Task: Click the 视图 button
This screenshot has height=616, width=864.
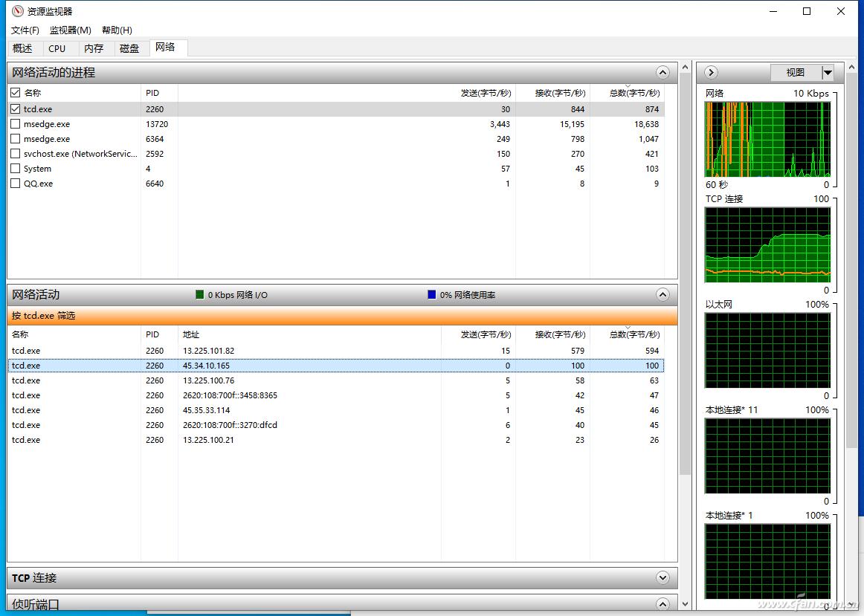Action: coord(796,73)
